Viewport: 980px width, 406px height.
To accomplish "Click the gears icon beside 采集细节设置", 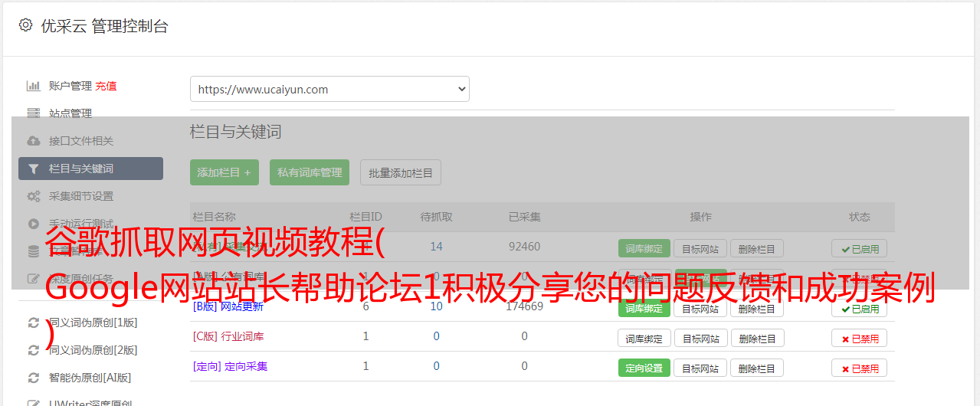I will (33, 196).
